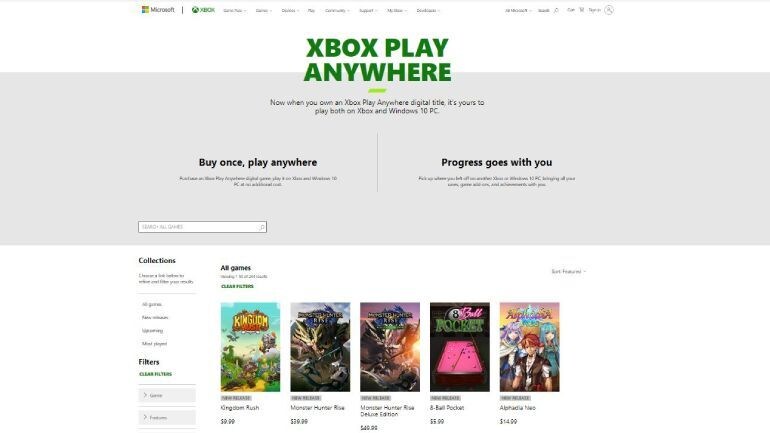Expand the Genre filter section
The image size is (770, 433).
[167, 395]
